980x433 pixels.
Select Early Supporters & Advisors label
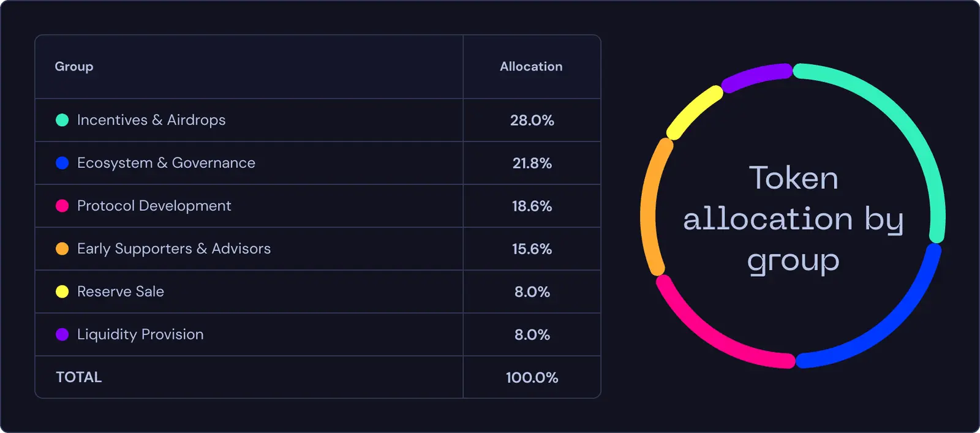point(174,249)
